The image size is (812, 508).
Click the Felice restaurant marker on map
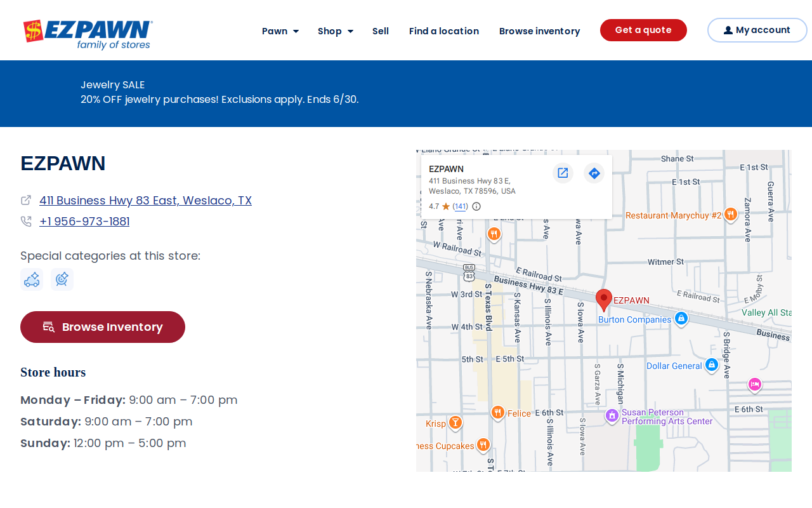click(498, 413)
